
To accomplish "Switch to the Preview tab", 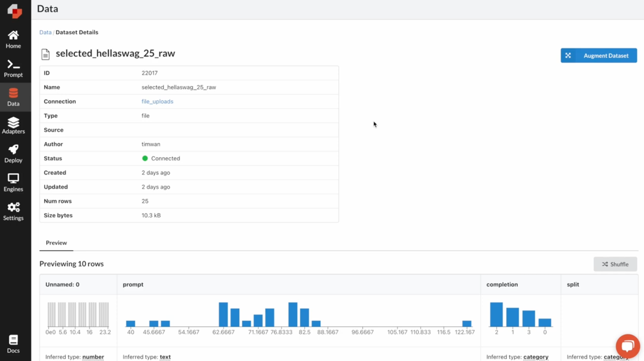I will [56, 243].
